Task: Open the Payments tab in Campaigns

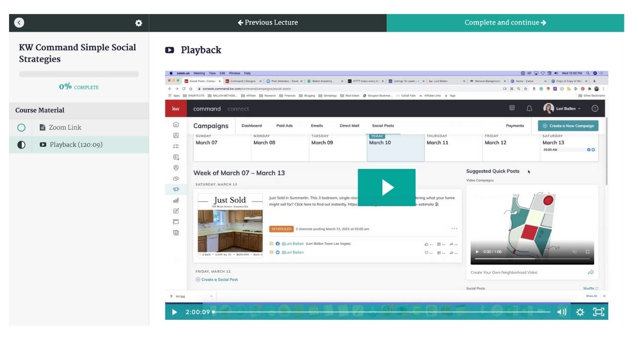Action: pyautogui.click(x=515, y=126)
